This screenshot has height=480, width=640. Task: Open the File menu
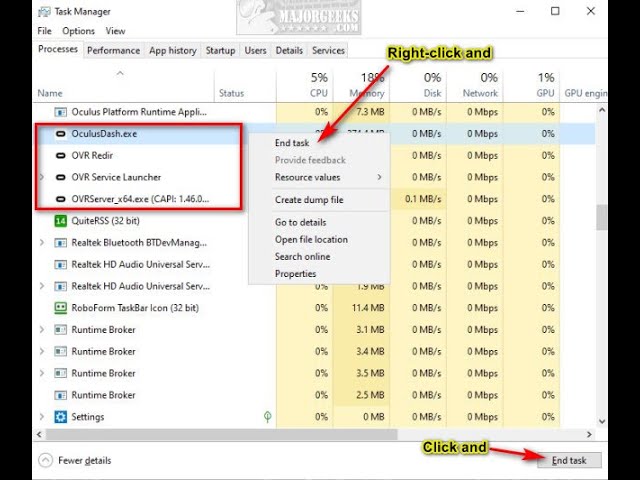point(44,31)
